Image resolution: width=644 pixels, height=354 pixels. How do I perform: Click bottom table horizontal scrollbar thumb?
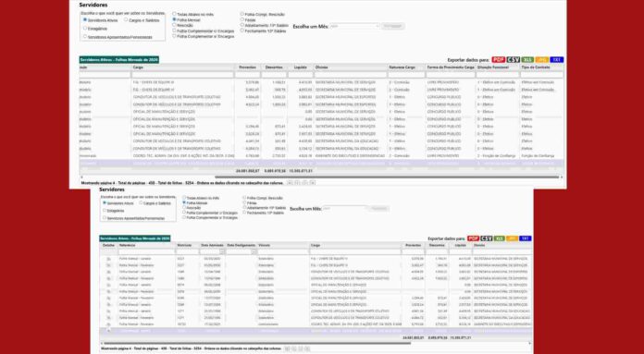pos(257,343)
